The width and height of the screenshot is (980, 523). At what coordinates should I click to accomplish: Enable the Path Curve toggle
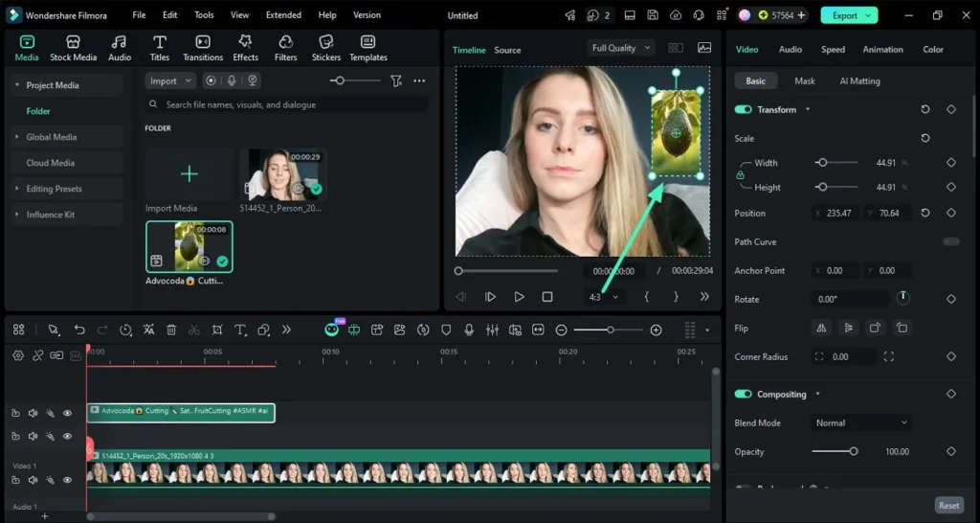pos(951,241)
